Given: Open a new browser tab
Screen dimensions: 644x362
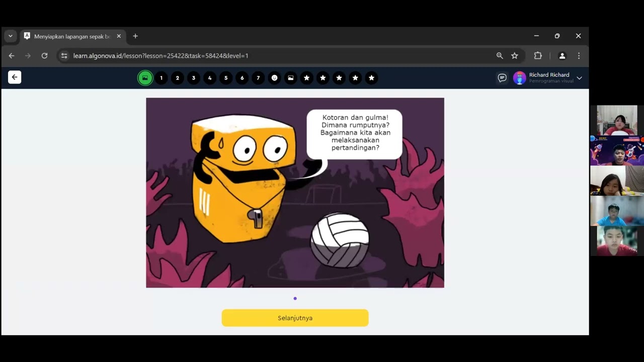Looking at the screenshot, I should point(135,36).
